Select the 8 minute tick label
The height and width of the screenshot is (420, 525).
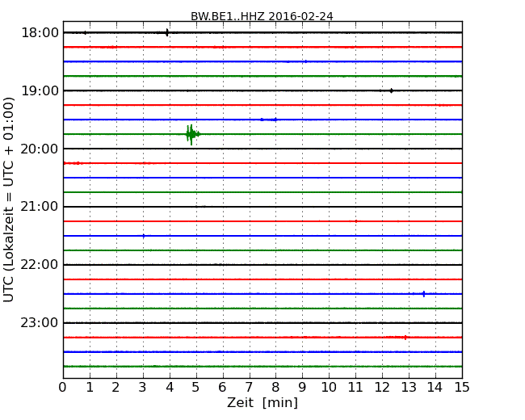(x=275, y=387)
